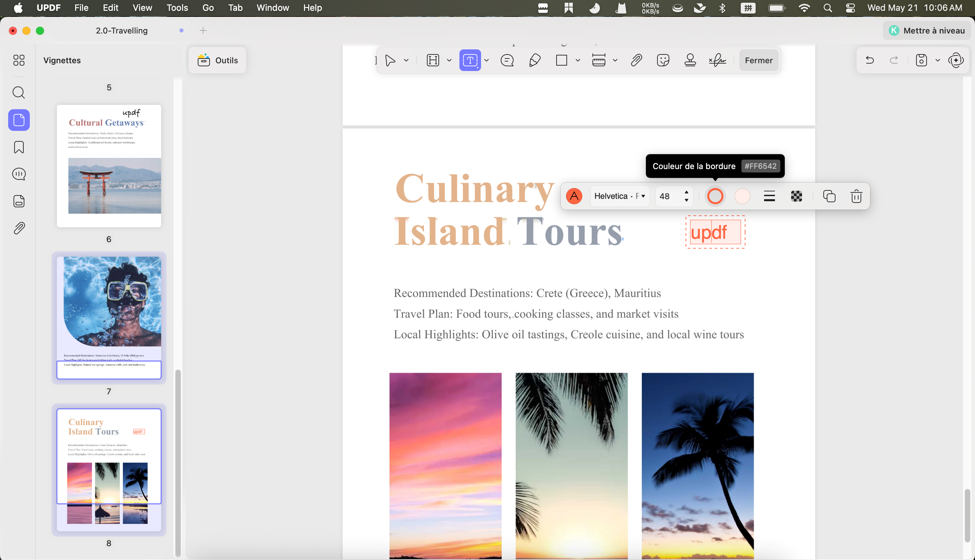Screen dimensions: 975x560
Task: Toggle macOS Control Center in menu bar
Action: click(850, 8)
